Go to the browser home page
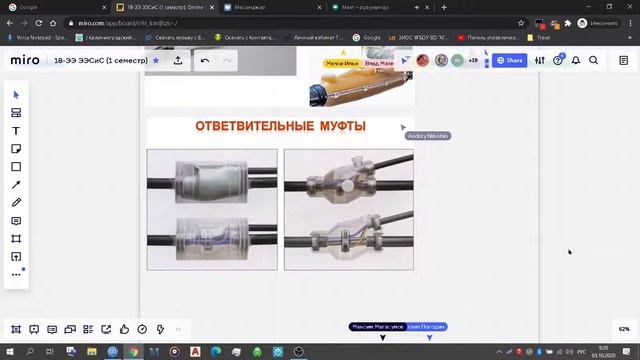This screenshot has width=640, height=360. pyautogui.click(x=53, y=23)
